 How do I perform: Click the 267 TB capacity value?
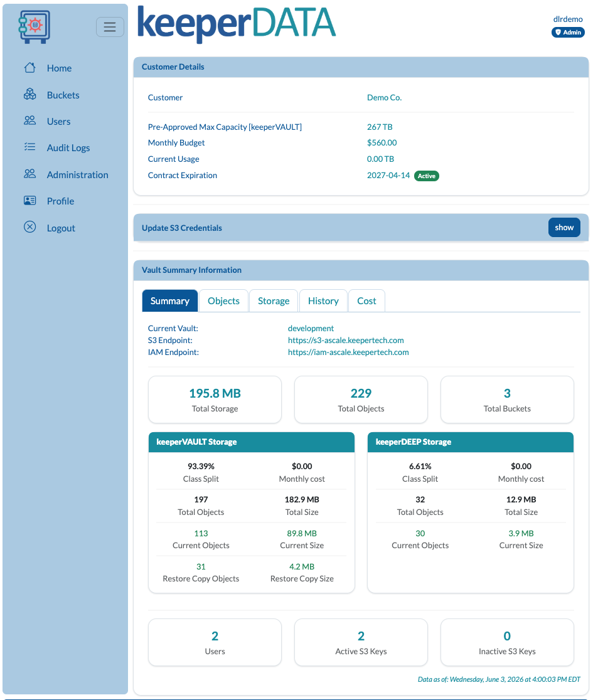point(380,127)
